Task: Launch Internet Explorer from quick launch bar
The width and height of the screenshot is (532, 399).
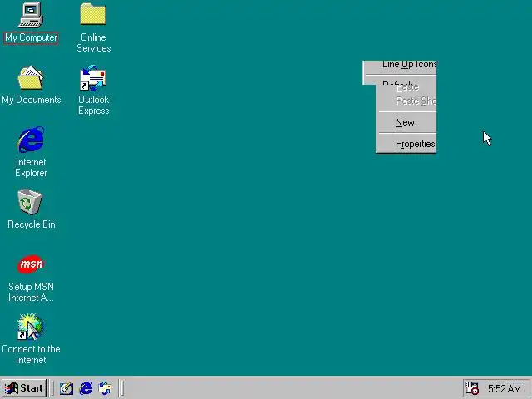Action: pyautogui.click(x=86, y=388)
